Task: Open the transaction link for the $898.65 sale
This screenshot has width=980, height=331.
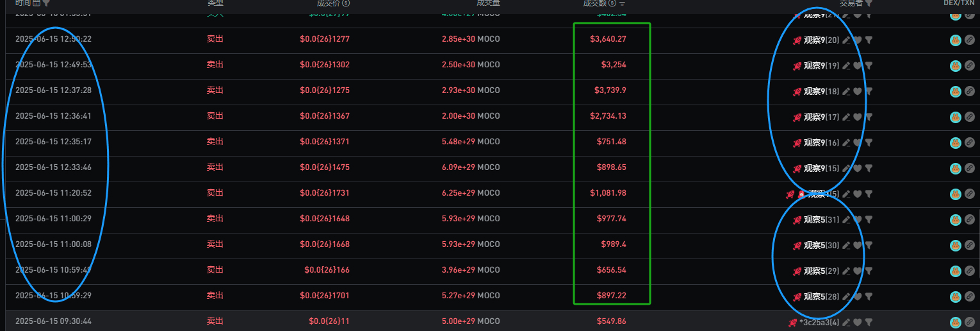Action: pos(969,168)
